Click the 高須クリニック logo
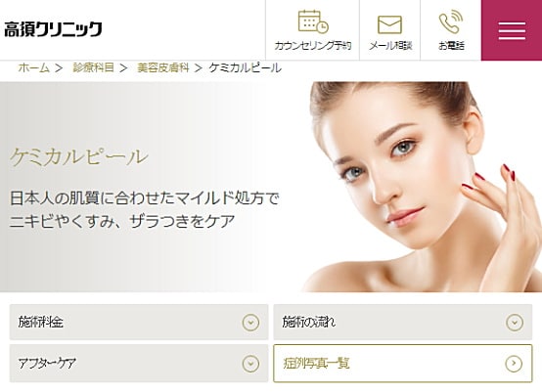 pos(53,29)
